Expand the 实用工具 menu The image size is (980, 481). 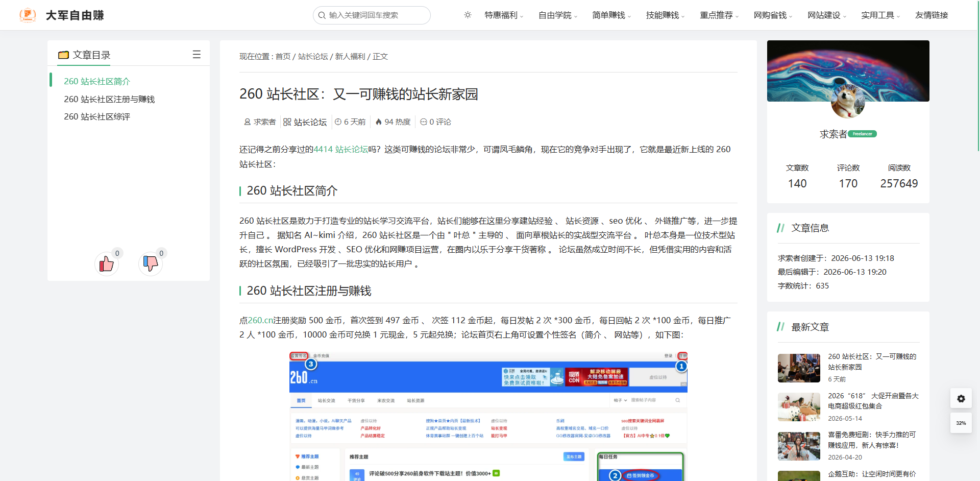pos(880,15)
